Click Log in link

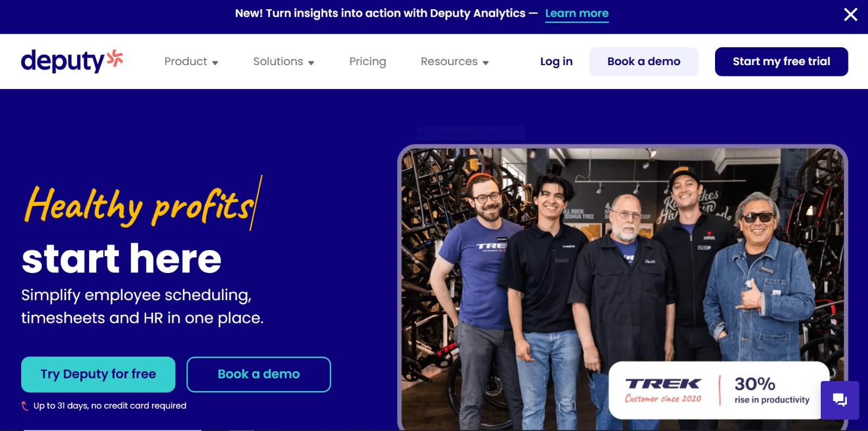pyautogui.click(x=556, y=61)
